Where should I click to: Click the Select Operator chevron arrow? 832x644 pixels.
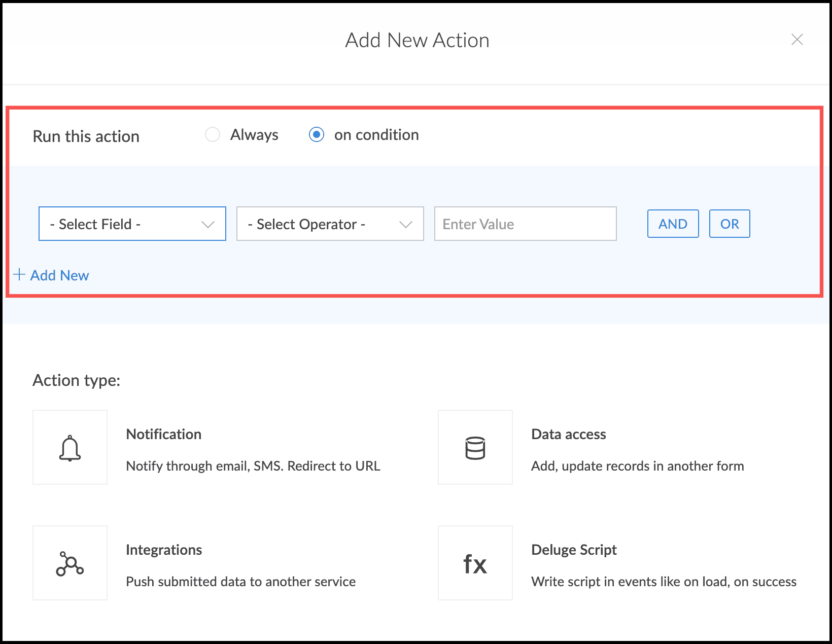[x=406, y=224]
